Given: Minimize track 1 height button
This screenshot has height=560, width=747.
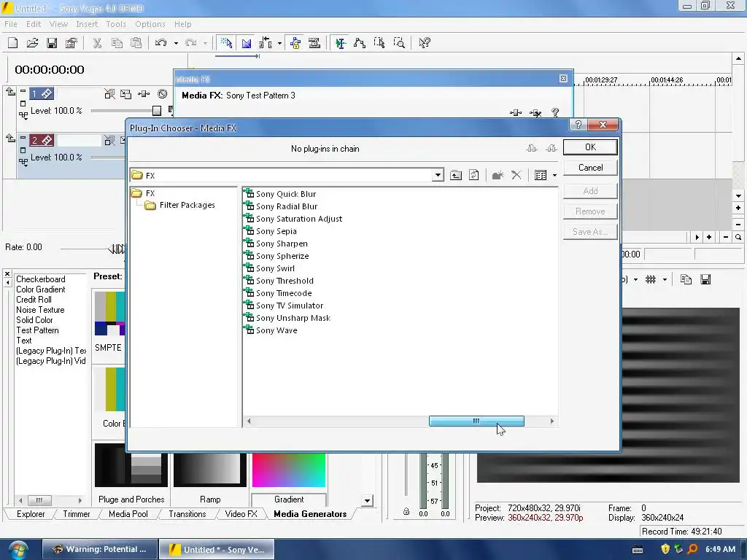Looking at the screenshot, I should point(23,90).
